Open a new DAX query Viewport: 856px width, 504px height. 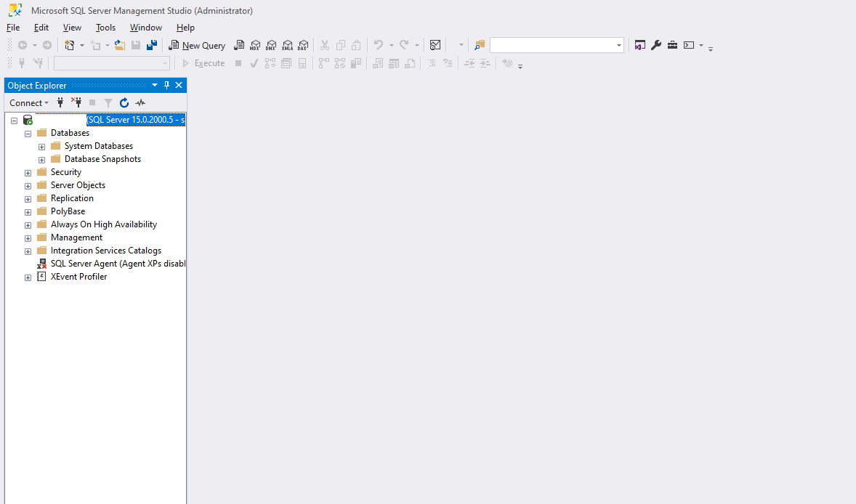pyautogui.click(x=303, y=45)
